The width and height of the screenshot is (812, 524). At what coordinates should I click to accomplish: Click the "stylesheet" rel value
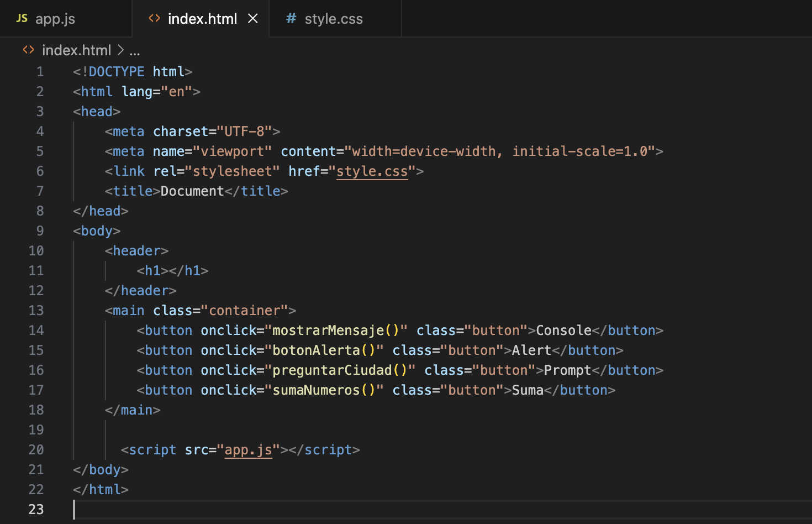(x=232, y=171)
